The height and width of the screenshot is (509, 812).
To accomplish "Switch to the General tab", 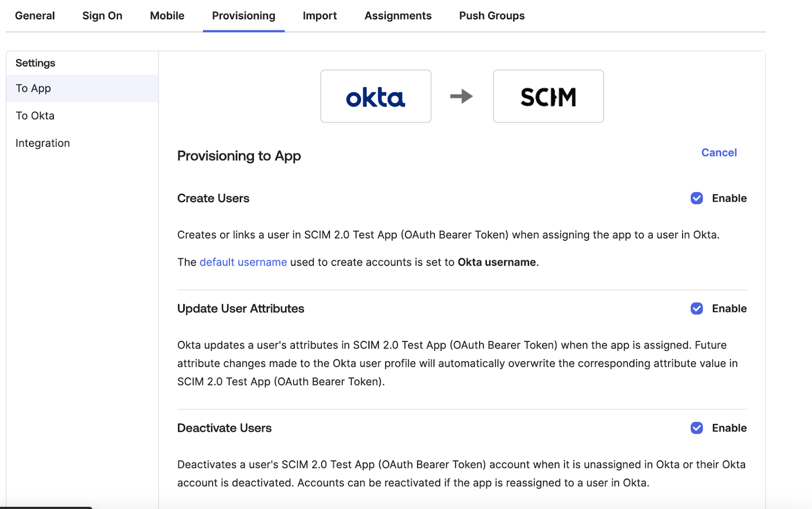I will pos(35,15).
